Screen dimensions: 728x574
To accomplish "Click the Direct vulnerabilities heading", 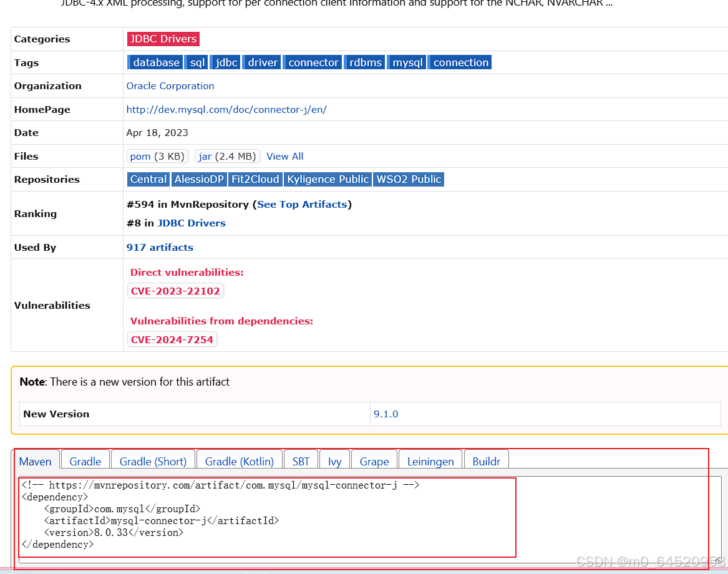I will click(x=187, y=273).
